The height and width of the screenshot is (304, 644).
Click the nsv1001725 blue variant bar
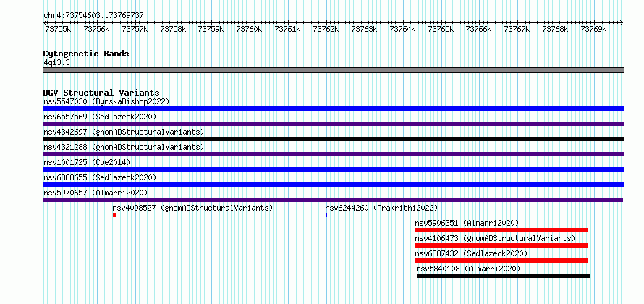333,169
